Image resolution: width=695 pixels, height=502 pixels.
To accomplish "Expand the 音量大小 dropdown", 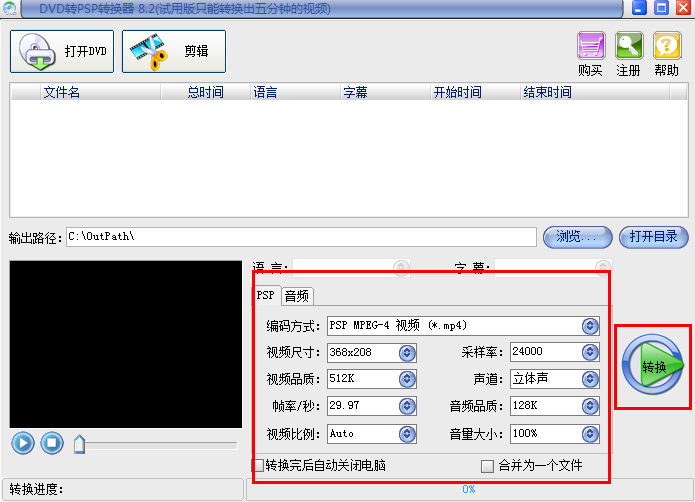I will pyautogui.click(x=590, y=434).
